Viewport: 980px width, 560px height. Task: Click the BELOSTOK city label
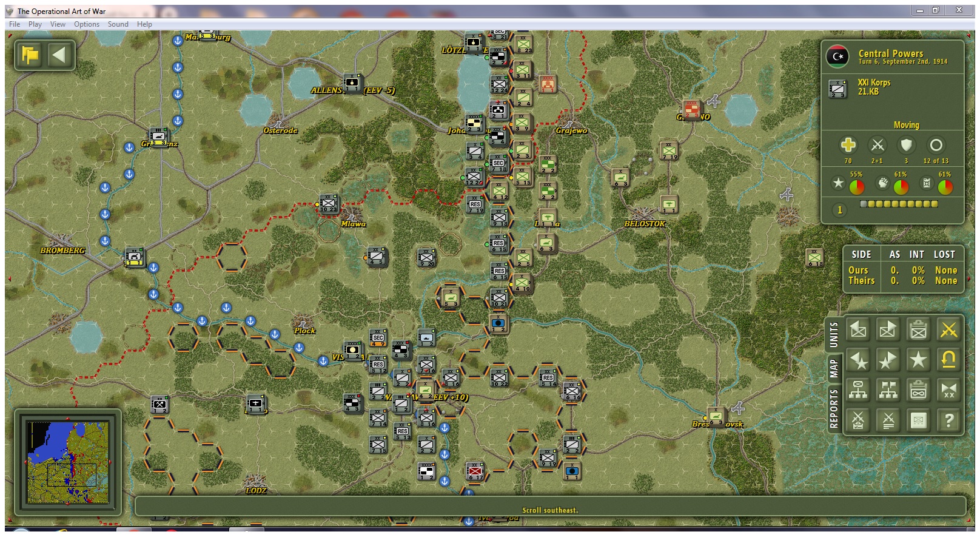(x=645, y=224)
